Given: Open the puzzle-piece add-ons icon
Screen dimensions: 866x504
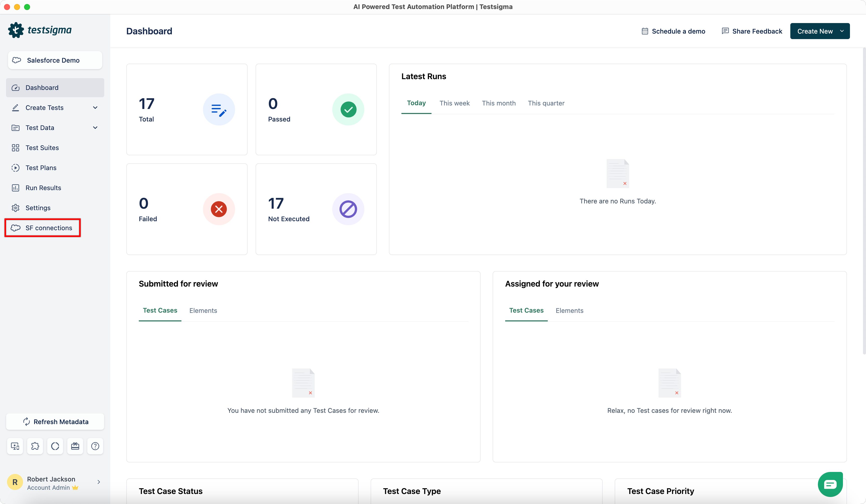Looking at the screenshot, I should pyautogui.click(x=35, y=446).
